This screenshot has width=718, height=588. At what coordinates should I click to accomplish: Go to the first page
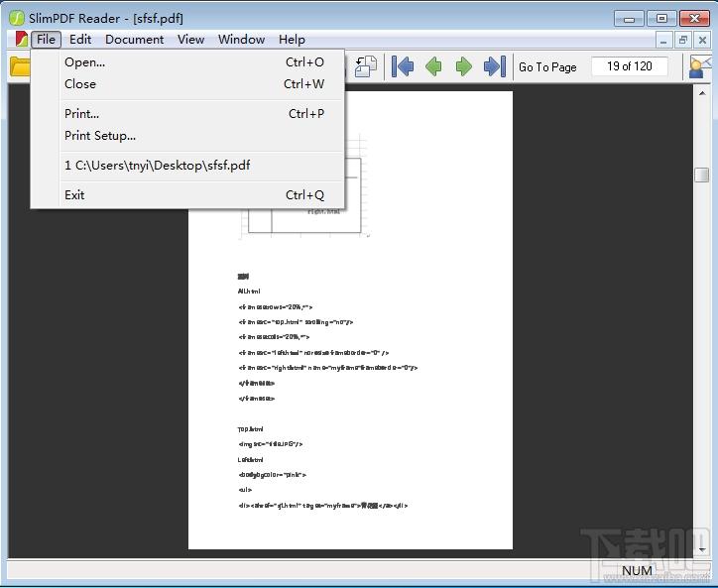point(403,66)
